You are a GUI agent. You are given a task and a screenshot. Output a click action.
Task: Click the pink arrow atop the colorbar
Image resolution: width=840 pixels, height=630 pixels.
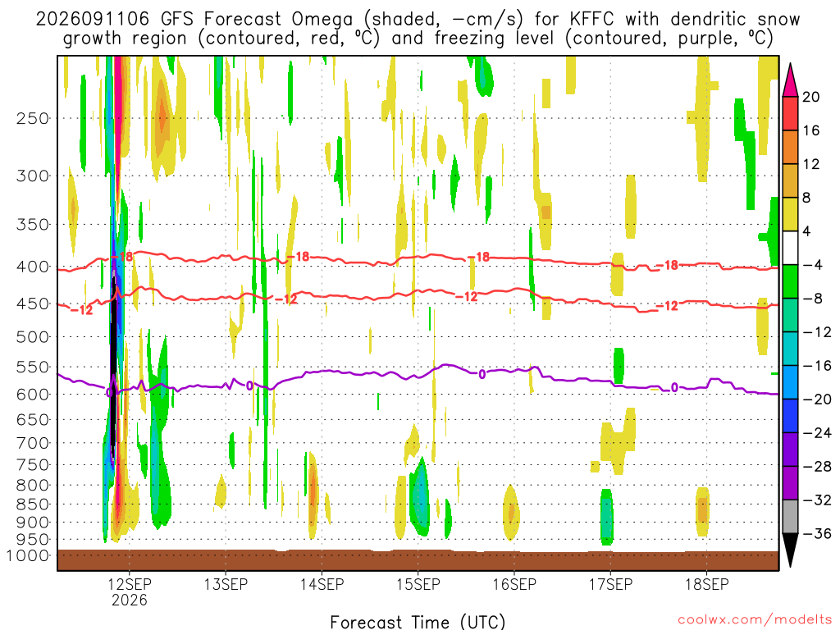790,80
